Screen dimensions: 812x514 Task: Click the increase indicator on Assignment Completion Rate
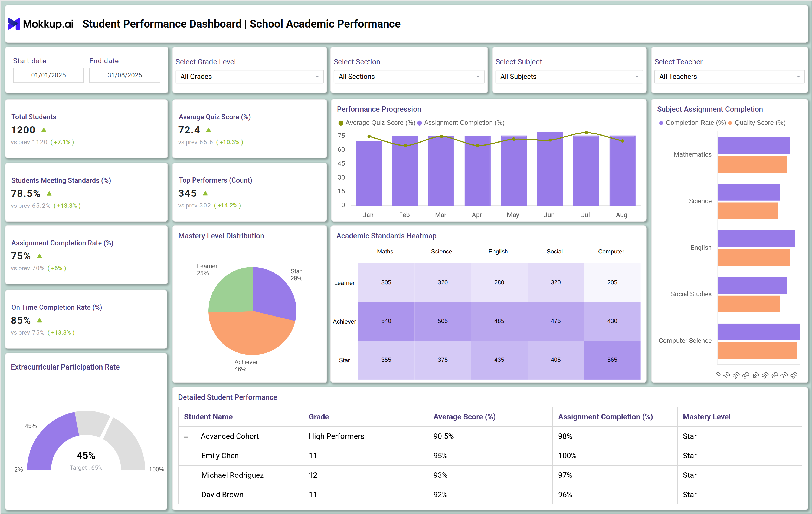click(40, 256)
